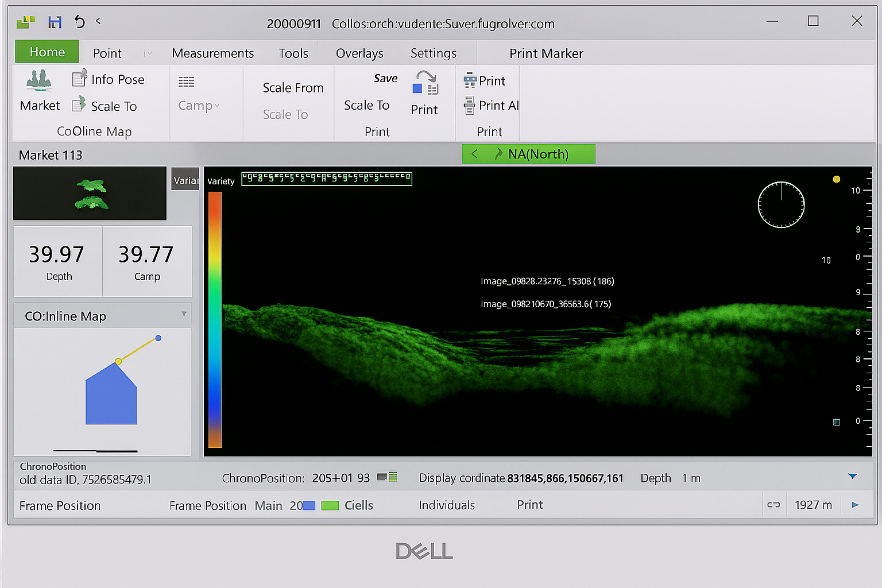Click the blue house shape on map

[x=111, y=394]
